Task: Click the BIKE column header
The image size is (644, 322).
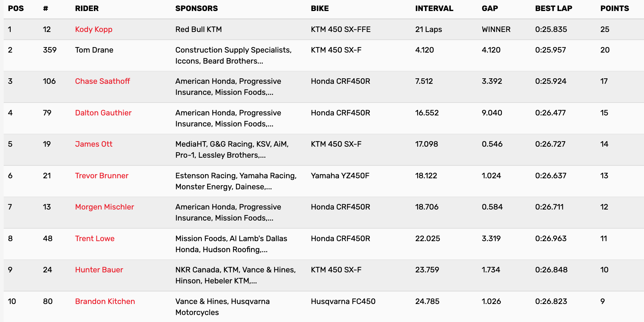Action: click(x=320, y=8)
